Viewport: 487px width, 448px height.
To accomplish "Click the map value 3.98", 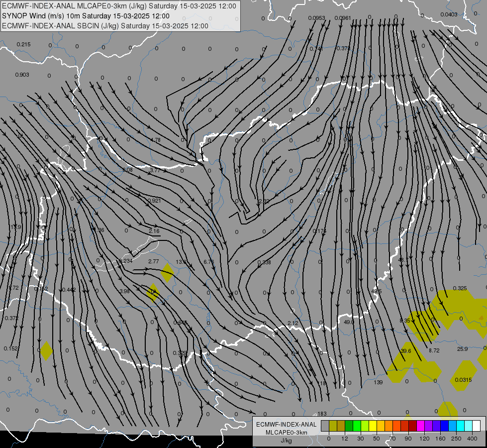I will point(124,291).
